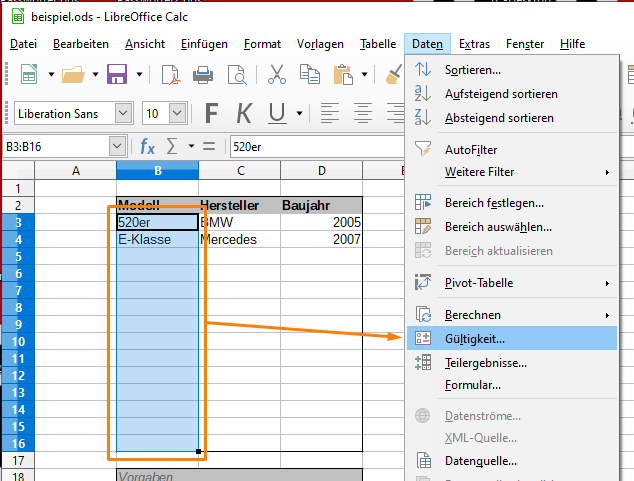Open the folder (Open file) icon
The height and width of the screenshot is (481, 634).
point(73,74)
